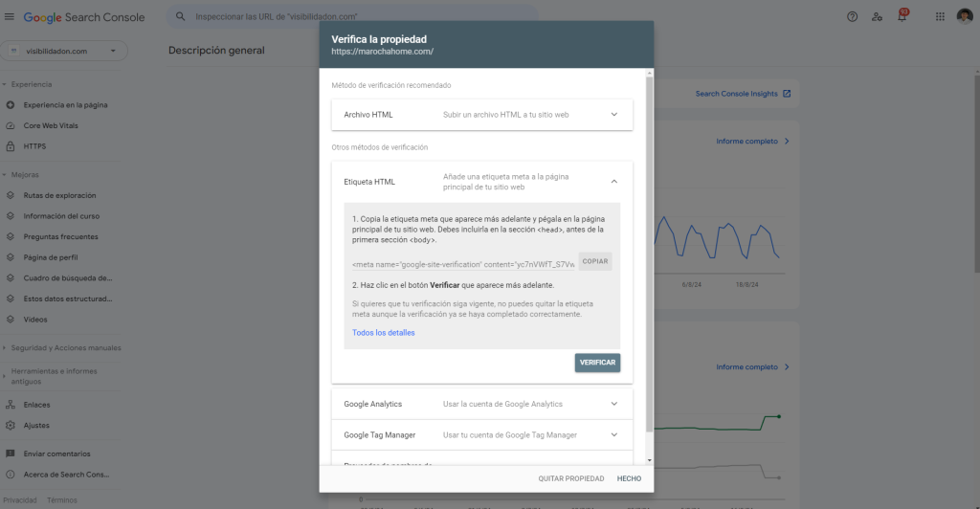Copy the meta tag with COPIAR

(594, 262)
